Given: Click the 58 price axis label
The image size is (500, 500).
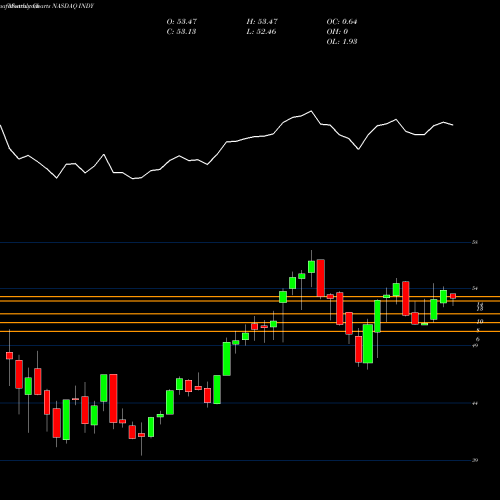Looking at the screenshot, I should pyautogui.click(x=475, y=242).
